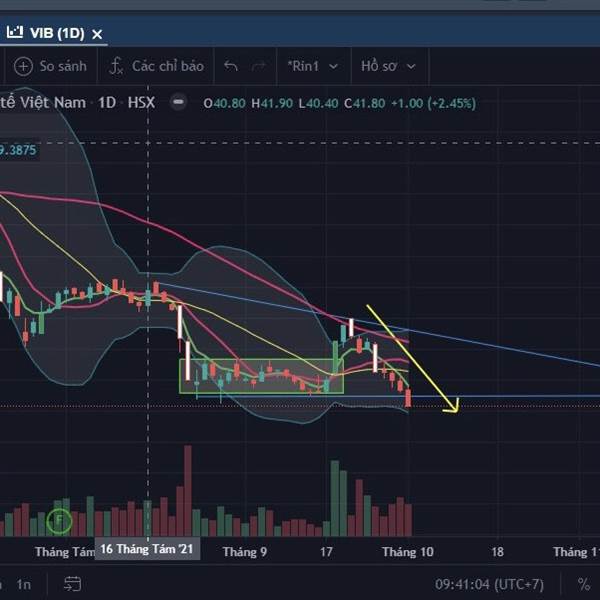Redo chart action arrow

tap(259, 66)
